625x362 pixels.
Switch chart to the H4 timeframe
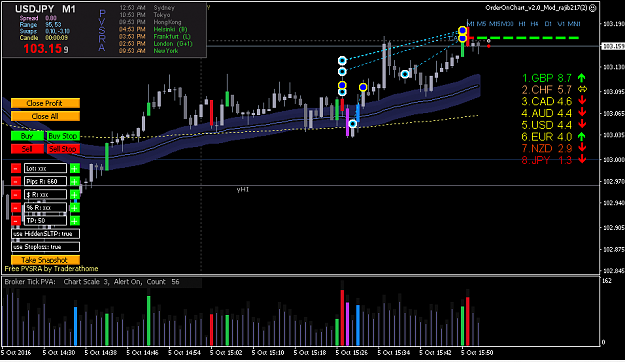click(x=535, y=24)
